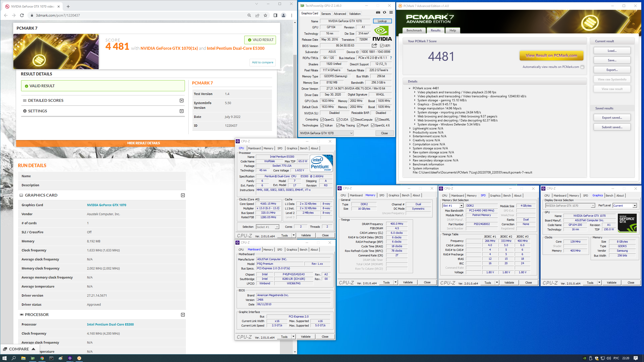Image resolution: width=644 pixels, height=362 pixels.
Task: Open GPU-Z from the taskbar
Action: 33,358
